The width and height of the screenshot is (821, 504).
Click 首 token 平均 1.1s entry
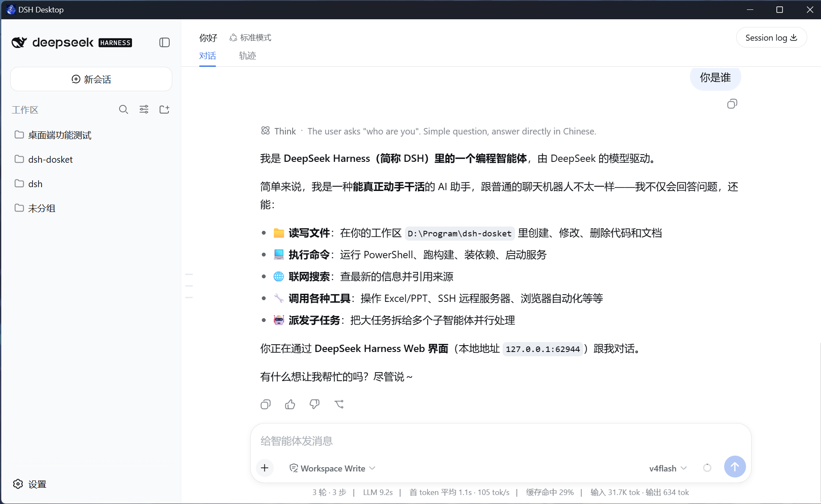(x=440, y=492)
